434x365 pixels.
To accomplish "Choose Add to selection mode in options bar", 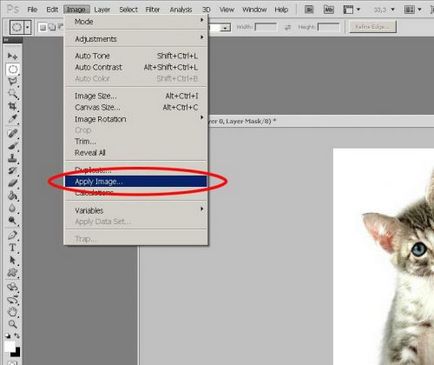I will [x=52, y=27].
